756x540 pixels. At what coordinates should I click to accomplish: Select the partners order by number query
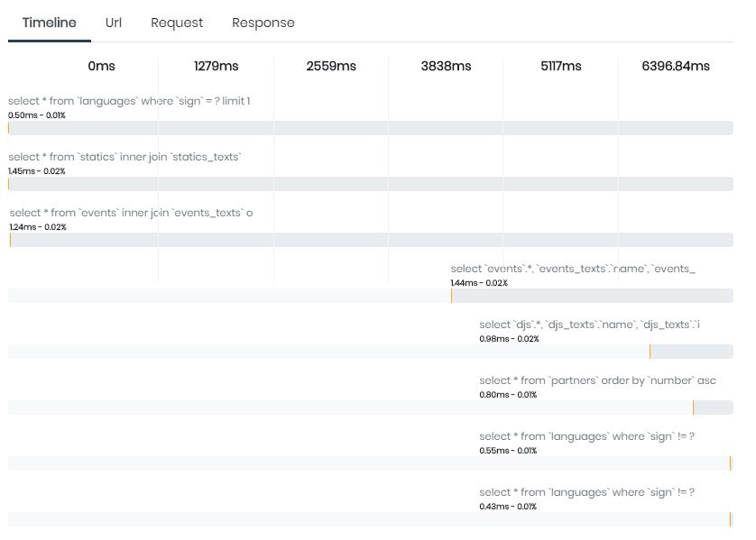click(597, 380)
